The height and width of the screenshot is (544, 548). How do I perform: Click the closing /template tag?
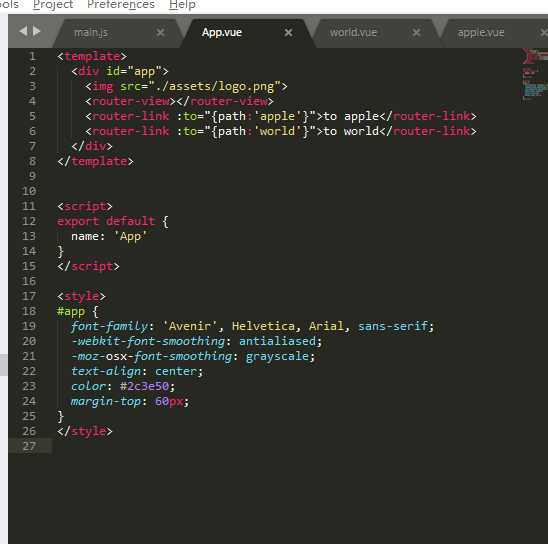tap(95, 161)
